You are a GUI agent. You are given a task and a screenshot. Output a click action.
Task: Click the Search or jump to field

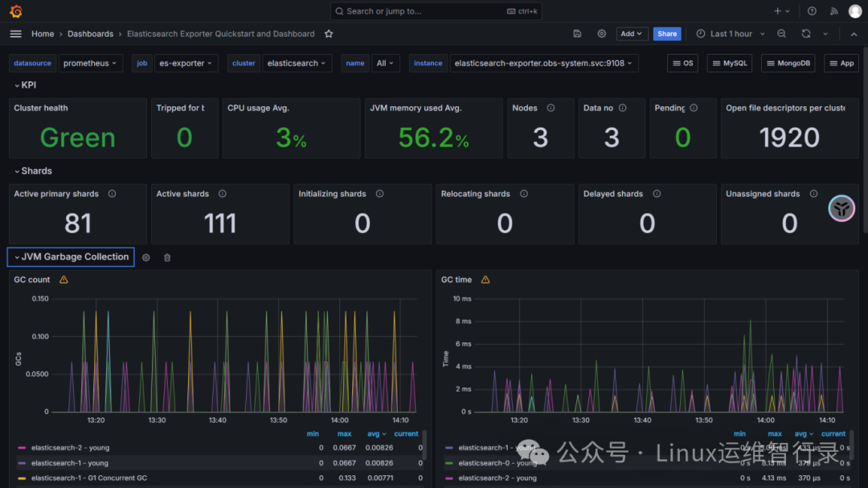click(436, 11)
